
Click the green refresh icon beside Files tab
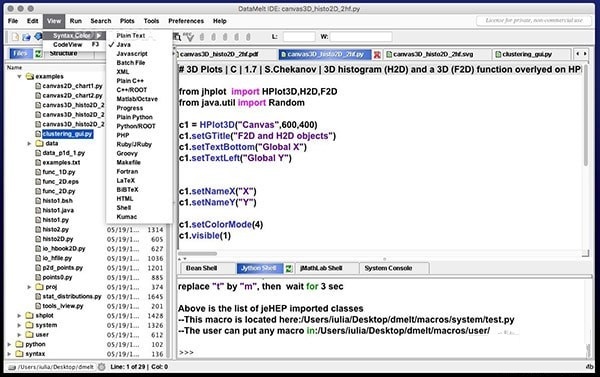tap(38, 54)
